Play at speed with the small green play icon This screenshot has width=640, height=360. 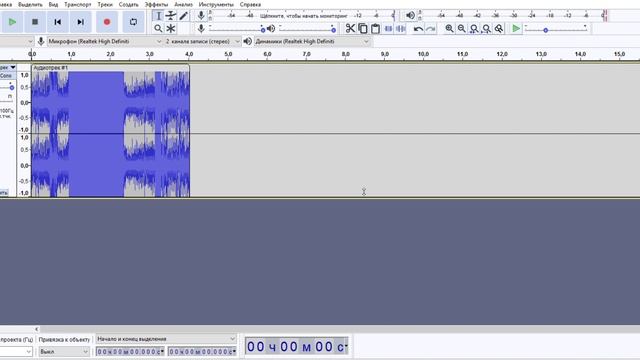(516, 29)
